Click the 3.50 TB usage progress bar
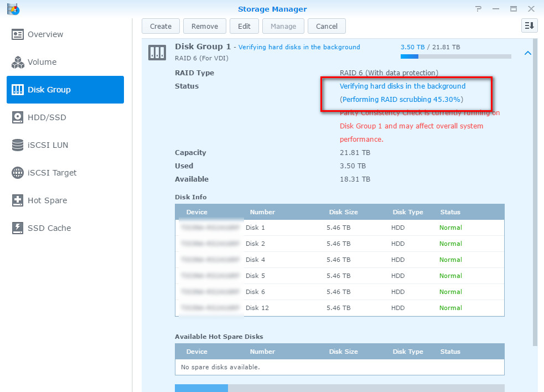This screenshot has width=544, height=392. pos(455,55)
